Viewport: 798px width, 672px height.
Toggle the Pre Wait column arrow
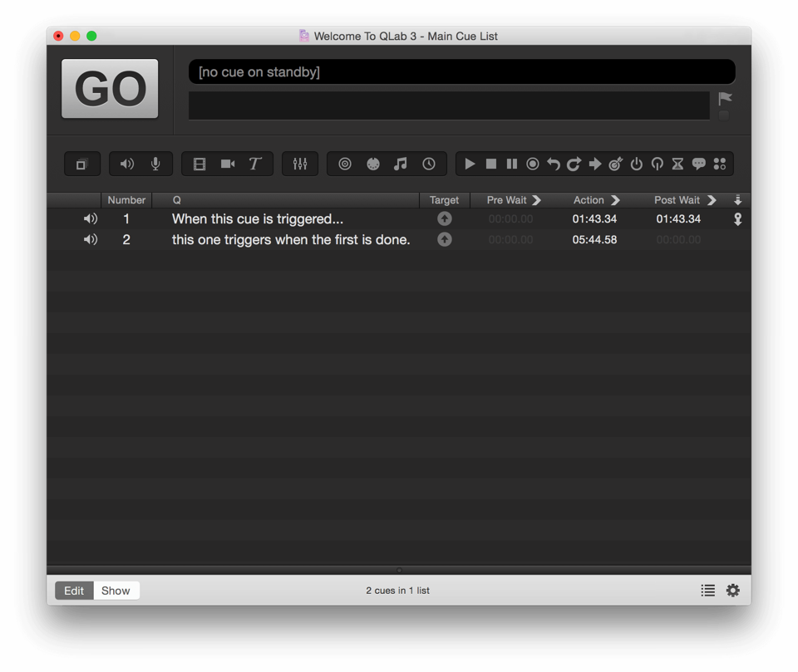536,200
